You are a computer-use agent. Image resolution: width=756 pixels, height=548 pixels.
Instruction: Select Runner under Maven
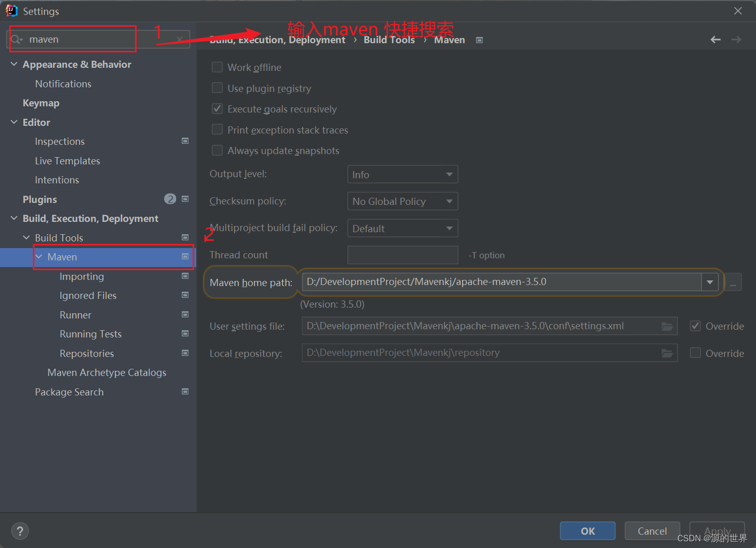75,315
